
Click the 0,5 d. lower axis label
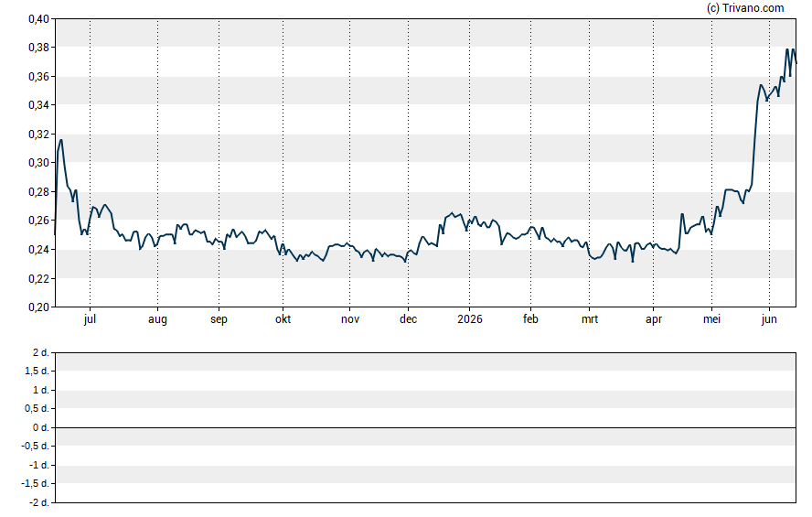[x=37, y=409]
